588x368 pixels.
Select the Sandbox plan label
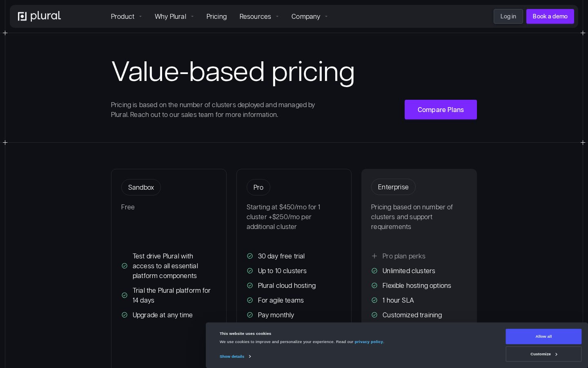tap(141, 187)
